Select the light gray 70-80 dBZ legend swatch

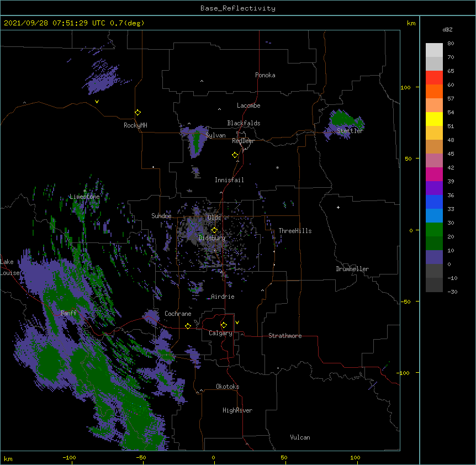434,50
